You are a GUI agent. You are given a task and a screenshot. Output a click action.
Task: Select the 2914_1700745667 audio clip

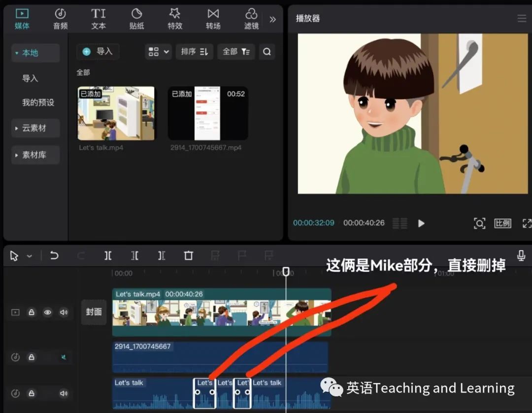point(220,357)
